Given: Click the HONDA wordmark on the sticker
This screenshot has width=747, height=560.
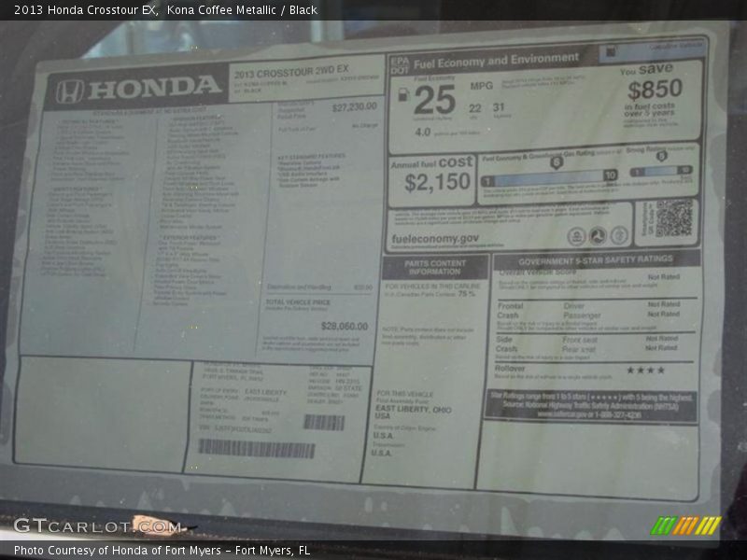Looking at the screenshot, I should 155,87.
